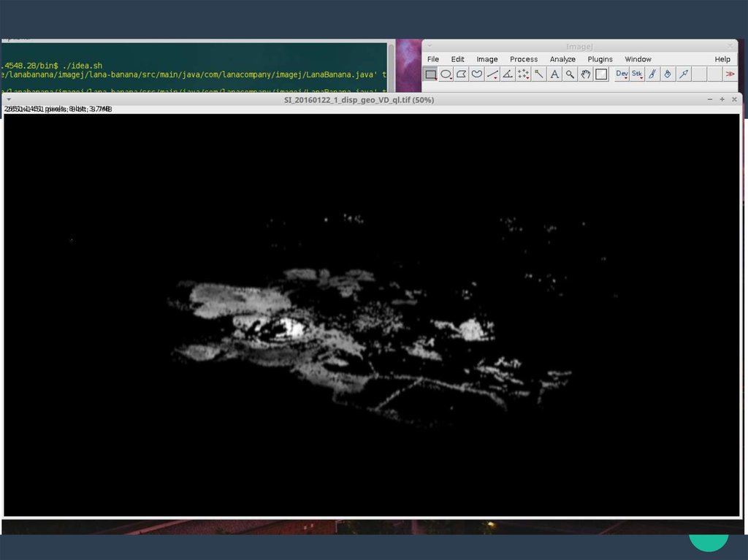Activate the Text tool
Image resolution: width=748 pixels, height=560 pixels.
click(554, 74)
